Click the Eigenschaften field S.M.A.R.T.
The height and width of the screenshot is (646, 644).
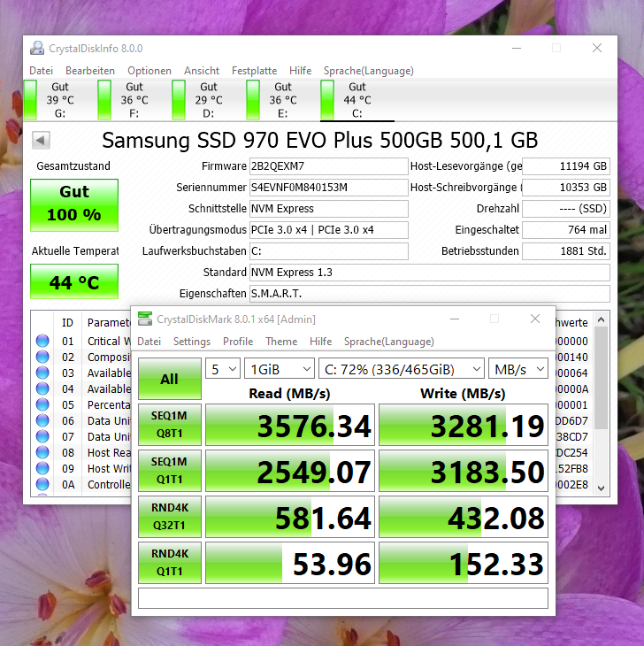[x=429, y=293]
